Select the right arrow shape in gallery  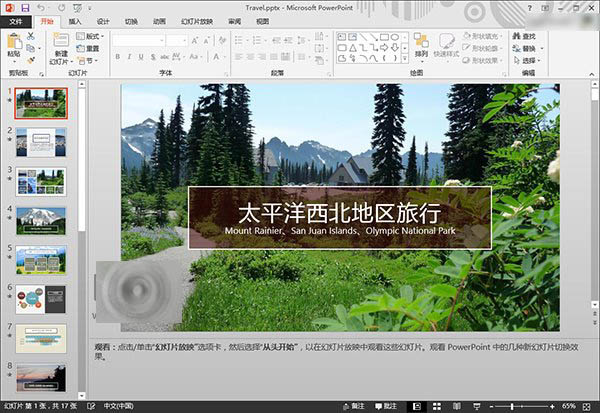pos(384,48)
